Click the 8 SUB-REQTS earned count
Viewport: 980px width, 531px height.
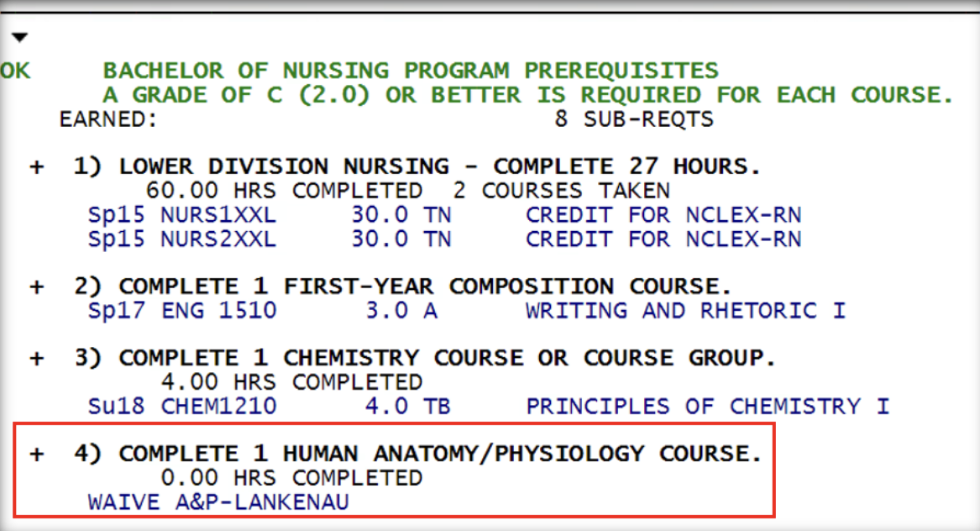tap(633, 119)
